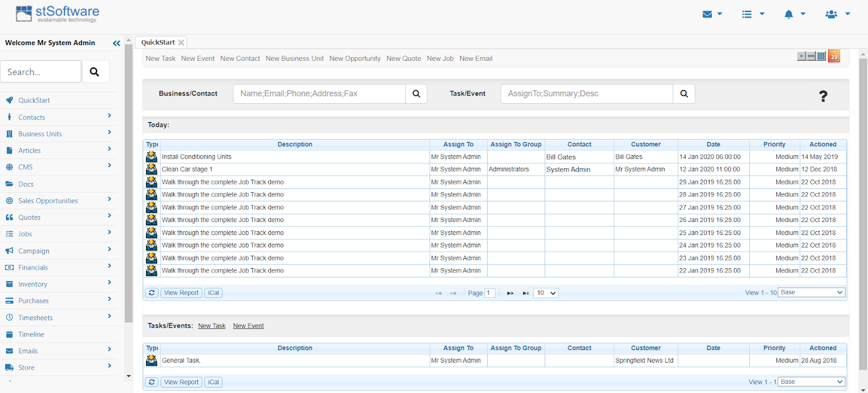Click the Page number field in pager
Image resolution: width=868 pixels, height=393 pixels.
click(x=490, y=293)
